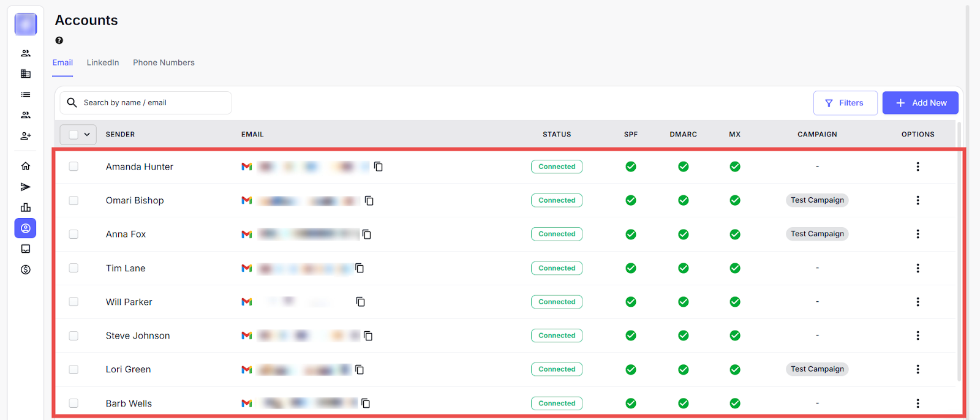Click the inbox tray sidebar icon
The width and height of the screenshot is (980, 420).
pyautogui.click(x=26, y=249)
